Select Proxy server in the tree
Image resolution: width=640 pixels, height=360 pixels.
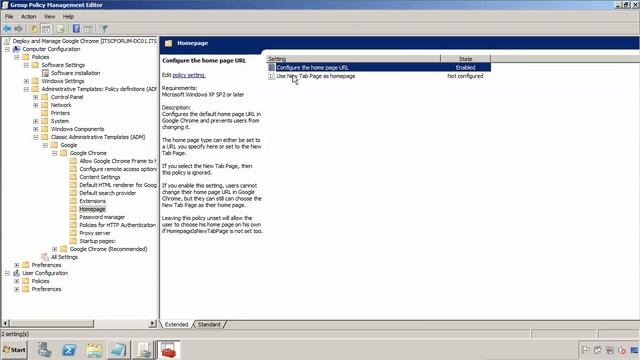pos(95,233)
